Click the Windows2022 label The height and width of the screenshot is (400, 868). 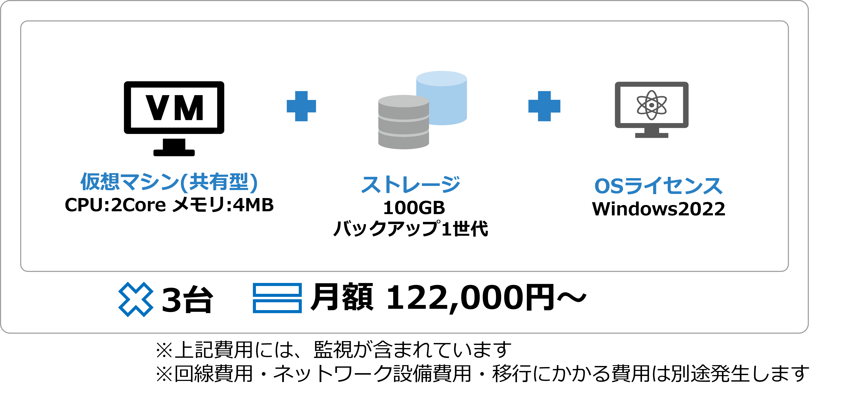(658, 209)
